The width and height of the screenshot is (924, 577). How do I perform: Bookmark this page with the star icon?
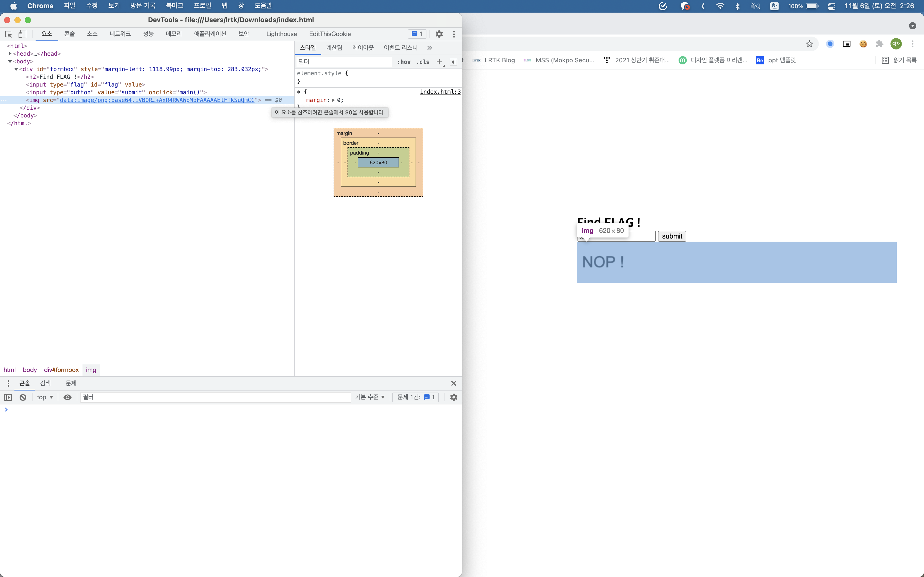tap(809, 44)
